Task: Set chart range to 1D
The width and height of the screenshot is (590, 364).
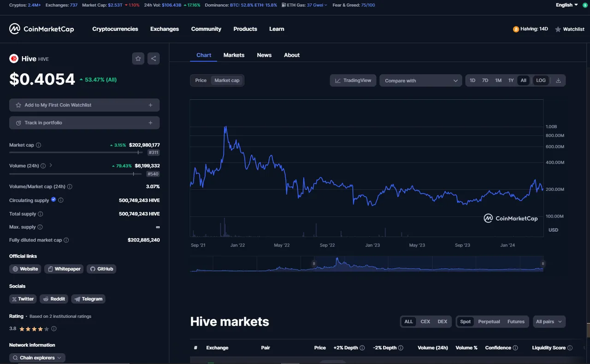Action: pyautogui.click(x=472, y=80)
